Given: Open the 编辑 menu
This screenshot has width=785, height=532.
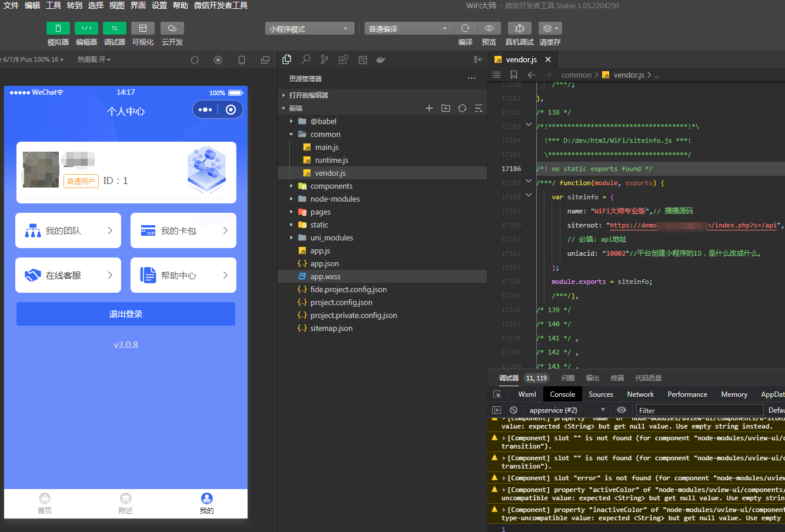Looking at the screenshot, I should click(x=32, y=5).
